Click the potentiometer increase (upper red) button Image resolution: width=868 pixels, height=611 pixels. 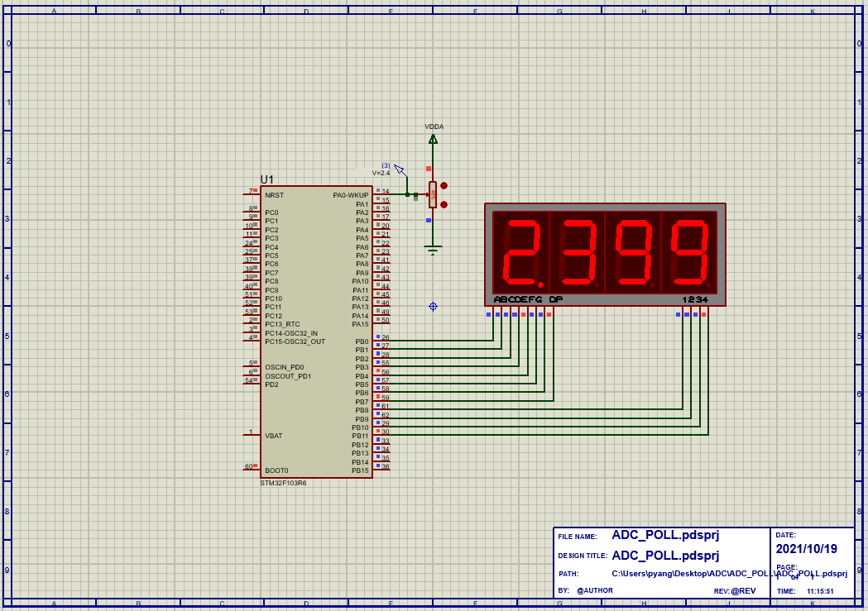(x=444, y=186)
